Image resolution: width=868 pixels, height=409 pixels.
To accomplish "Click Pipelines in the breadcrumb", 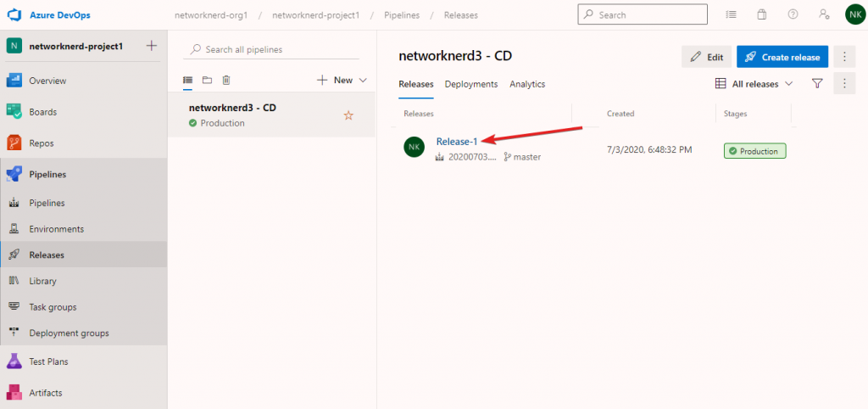I will 402,15.
